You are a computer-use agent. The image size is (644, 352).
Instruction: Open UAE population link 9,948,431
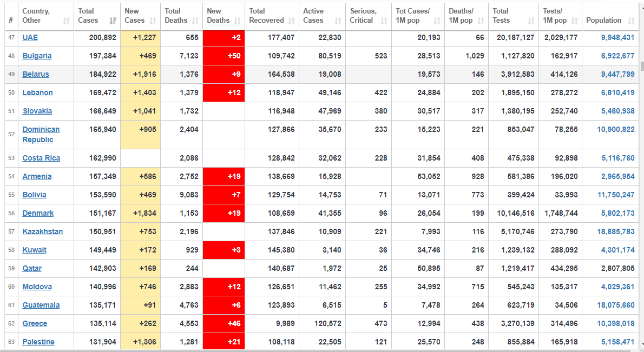pyautogui.click(x=617, y=37)
